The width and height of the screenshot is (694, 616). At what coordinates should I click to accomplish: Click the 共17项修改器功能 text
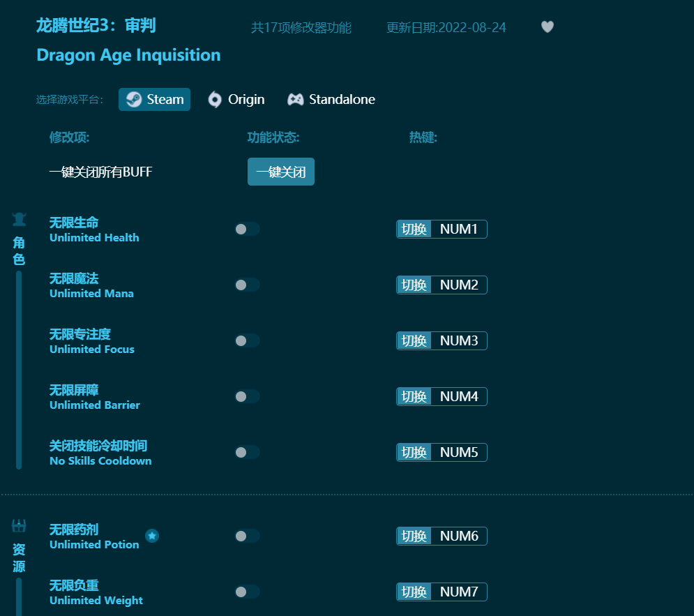pos(301,27)
